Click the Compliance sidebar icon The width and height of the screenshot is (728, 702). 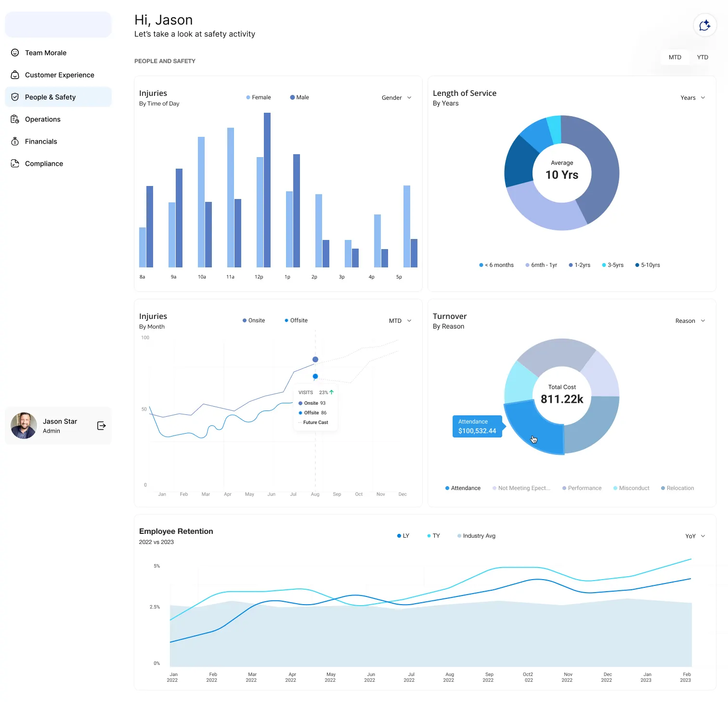tap(15, 163)
